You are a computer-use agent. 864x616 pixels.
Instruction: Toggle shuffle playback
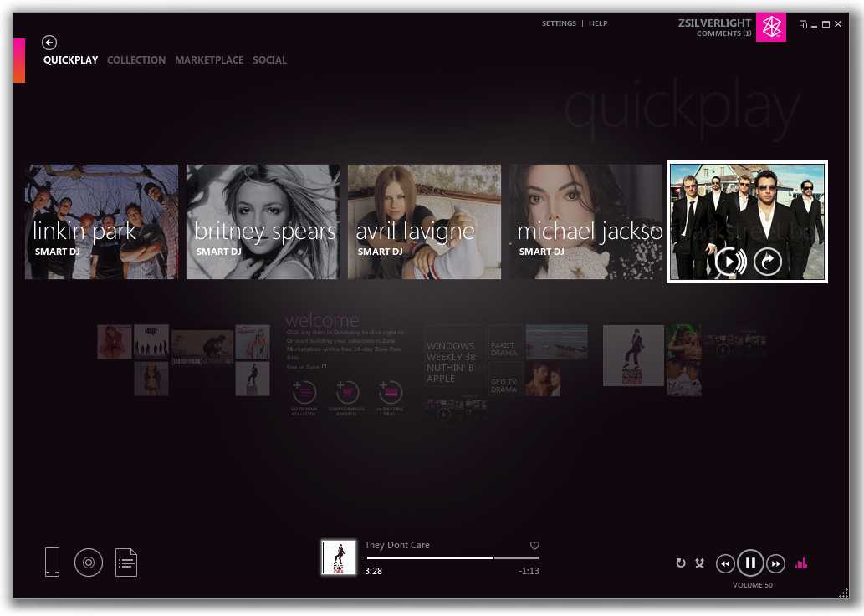[700, 563]
